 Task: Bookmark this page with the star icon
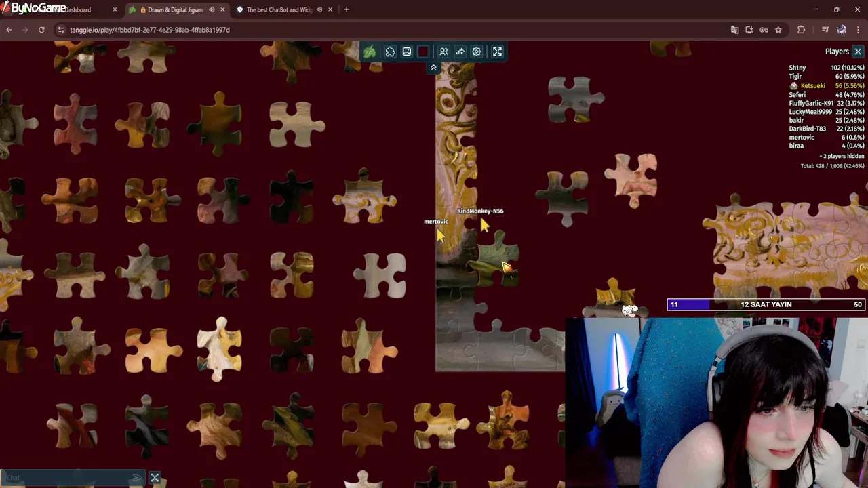[x=778, y=30]
